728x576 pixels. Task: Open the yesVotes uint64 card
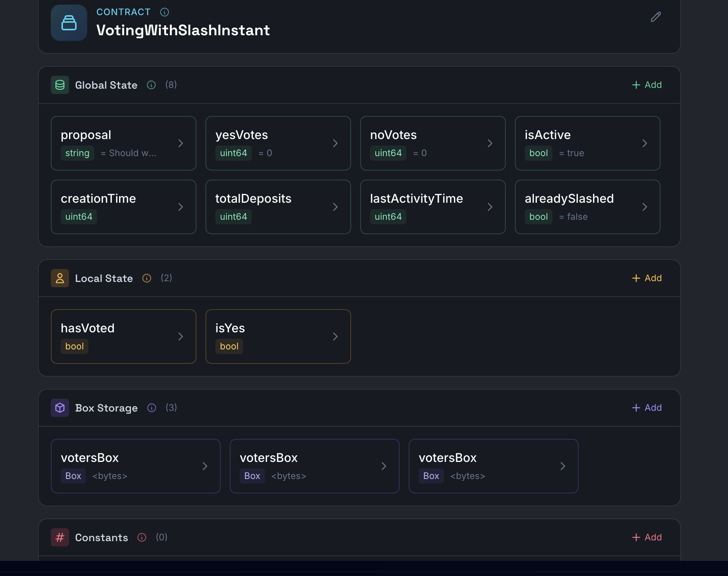click(x=278, y=143)
